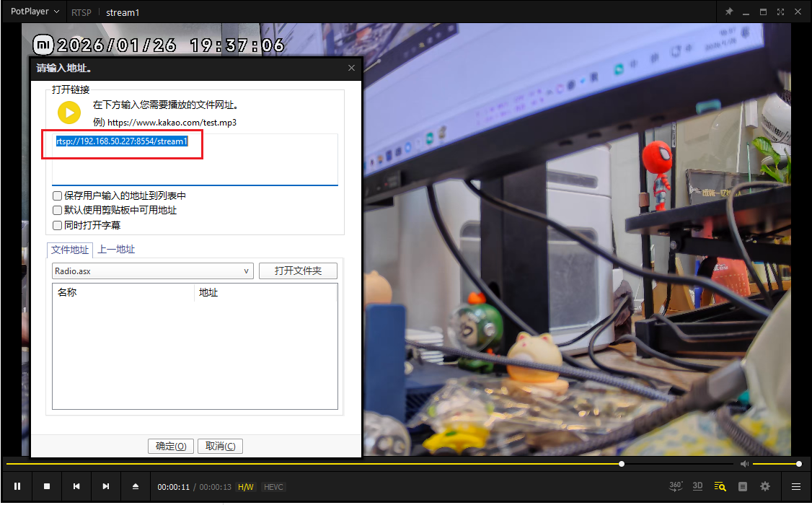Enable 保存用户输入的地址到列表中 checkbox
Image resolution: width=812 pixels, height=505 pixels.
click(58, 196)
